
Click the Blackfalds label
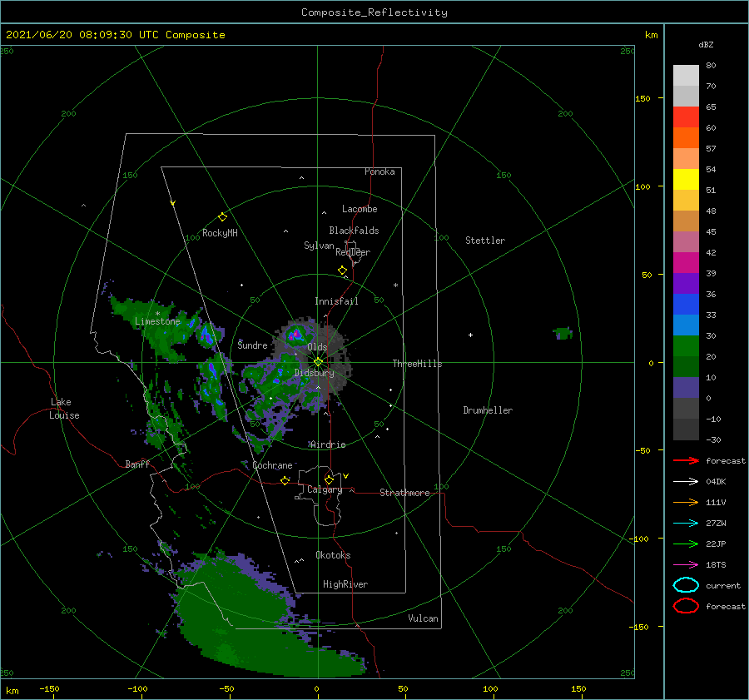[354, 231]
